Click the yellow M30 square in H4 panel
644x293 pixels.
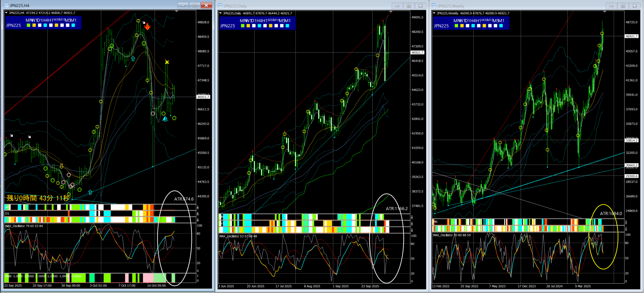(x=56, y=25)
